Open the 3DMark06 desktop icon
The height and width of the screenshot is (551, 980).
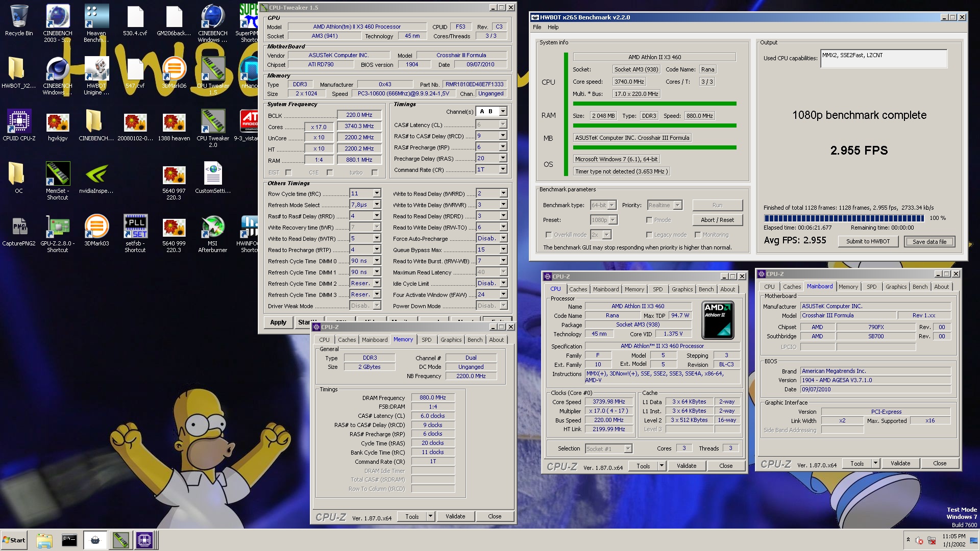[174, 72]
